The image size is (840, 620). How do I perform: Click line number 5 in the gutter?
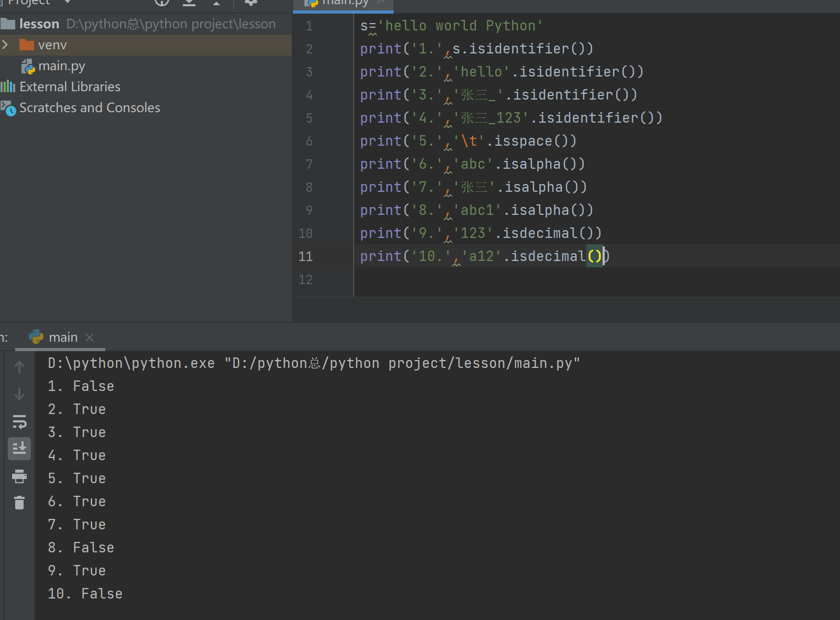pyautogui.click(x=309, y=118)
